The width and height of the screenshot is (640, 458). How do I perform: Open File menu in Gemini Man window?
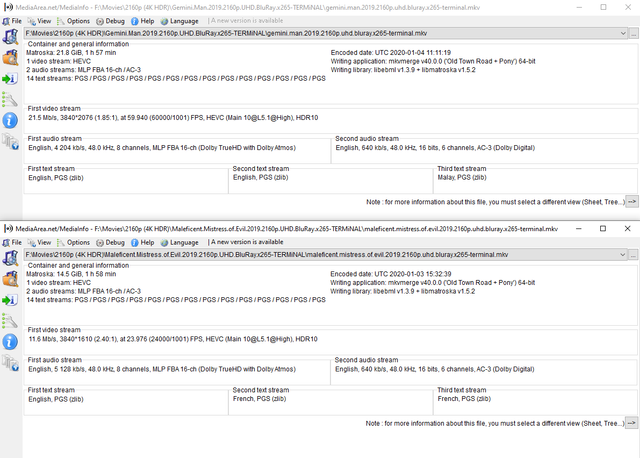[x=12, y=21]
